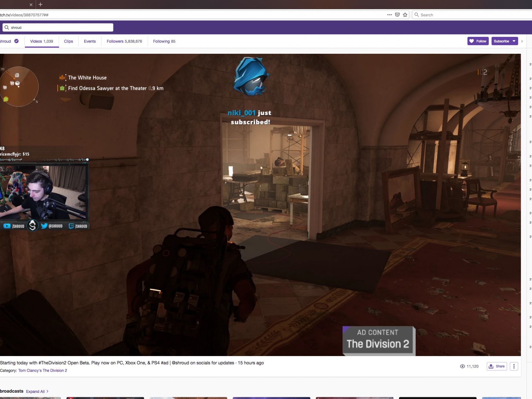The image size is (532, 399).
Task: Switch to the Events tab
Action: tap(90, 41)
